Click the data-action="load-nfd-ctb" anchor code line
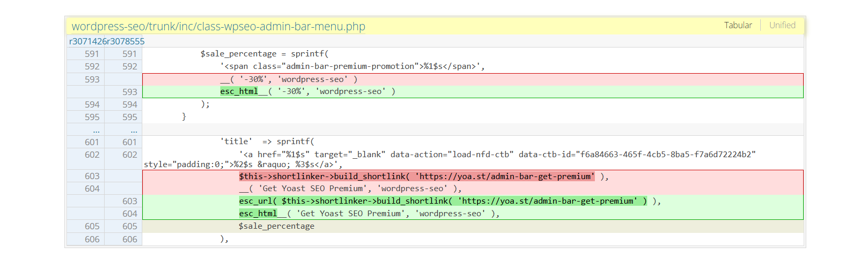This screenshot has height=258, width=868. coord(451,155)
